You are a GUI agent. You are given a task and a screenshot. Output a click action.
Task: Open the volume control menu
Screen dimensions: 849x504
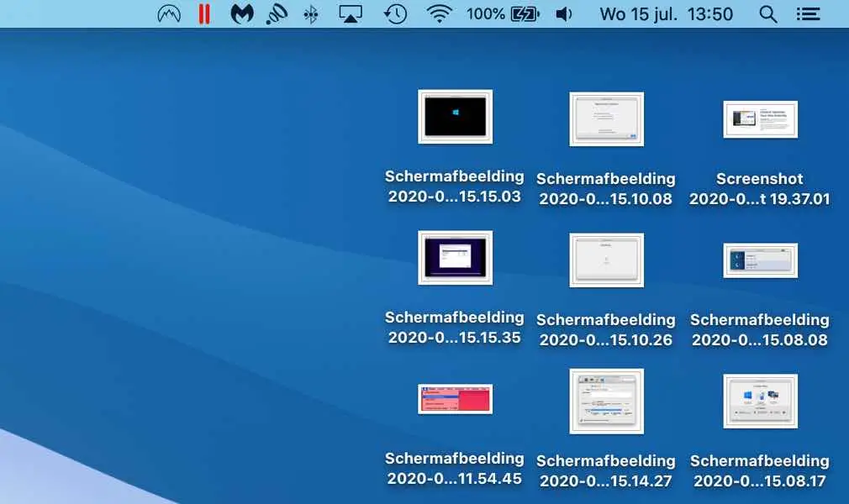[564, 14]
